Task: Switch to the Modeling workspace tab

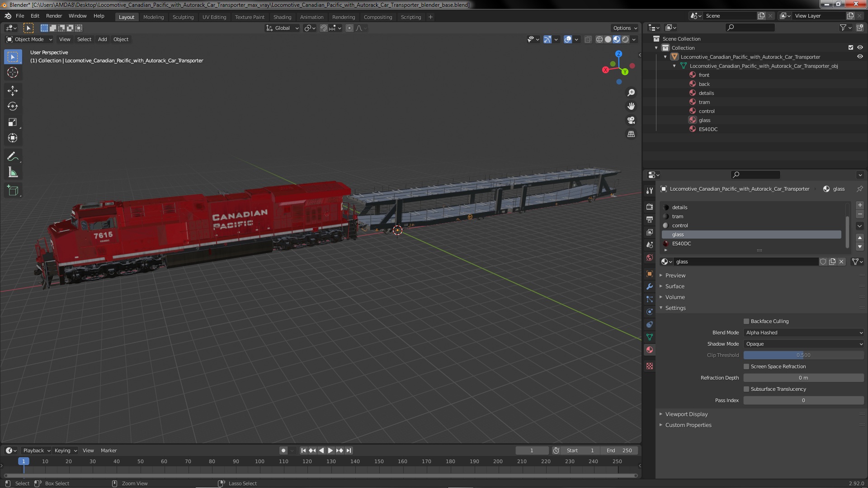Action: point(153,17)
